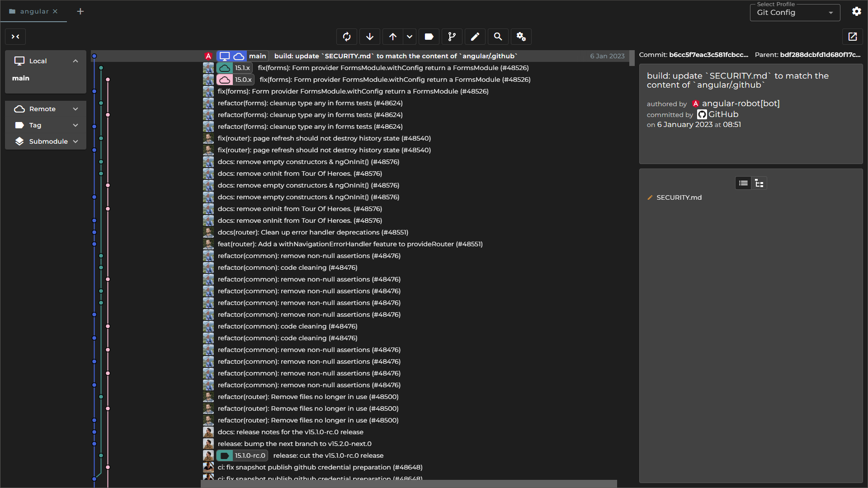Viewport: 868px width, 488px height.
Task: Add a new repository tab
Action: [x=80, y=11]
